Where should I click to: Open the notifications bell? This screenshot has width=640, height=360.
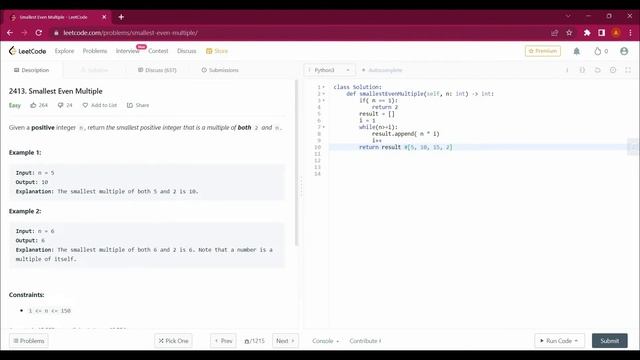576,51
